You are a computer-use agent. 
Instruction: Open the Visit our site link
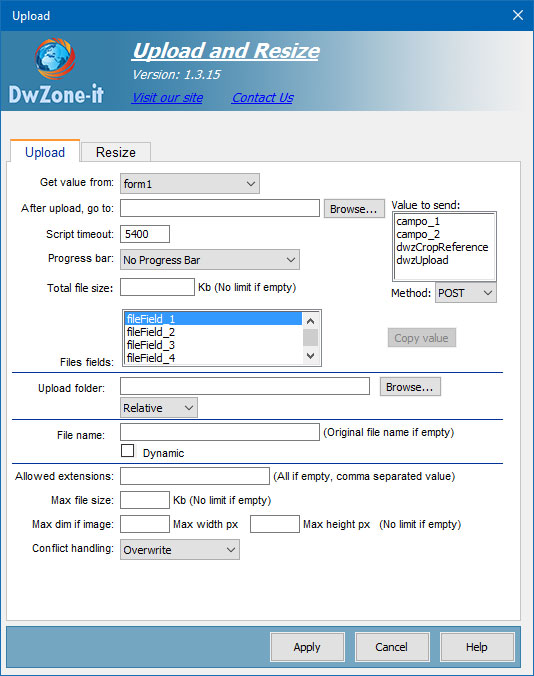click(x=168, y=98)
